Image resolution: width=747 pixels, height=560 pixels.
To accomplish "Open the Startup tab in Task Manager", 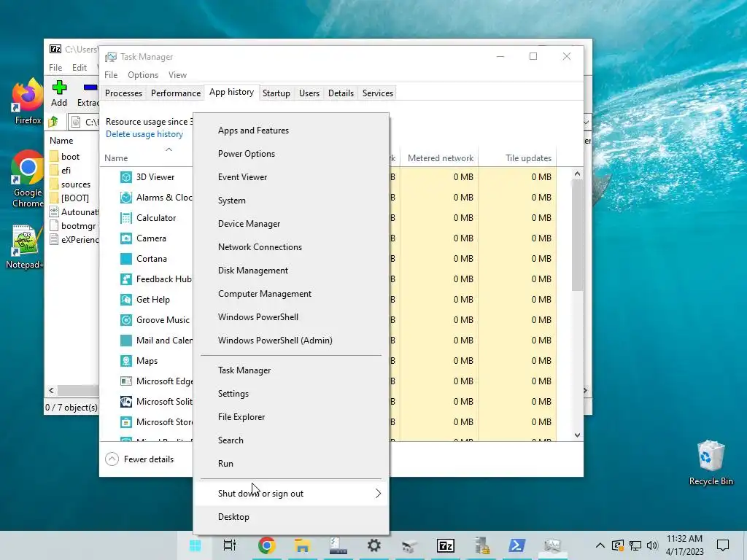I will [276, 93].
